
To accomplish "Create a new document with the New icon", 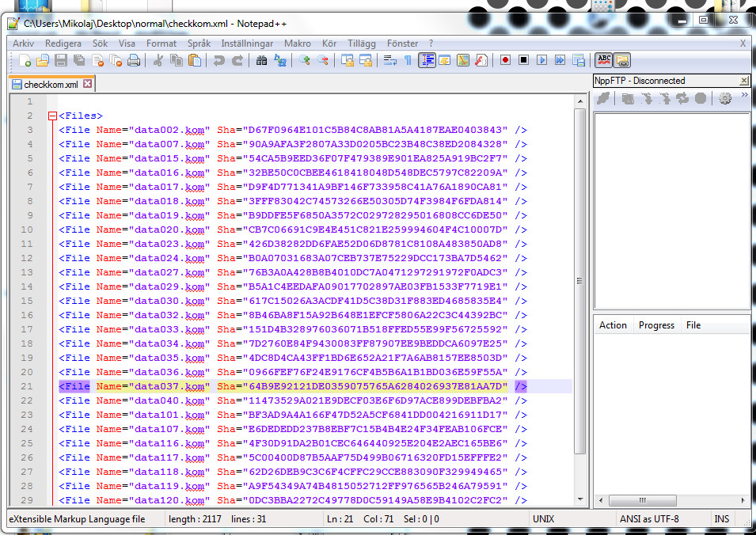I will point(25,60).
